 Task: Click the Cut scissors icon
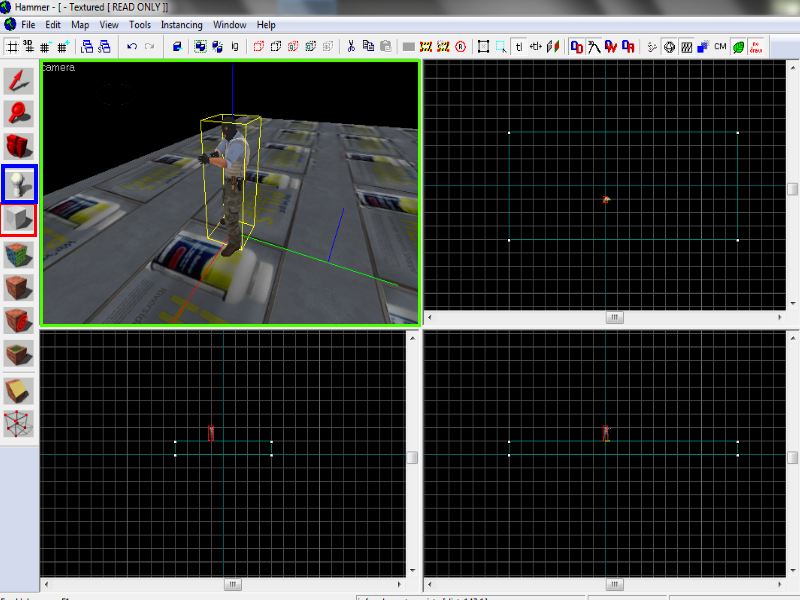[x=352, y=46]
